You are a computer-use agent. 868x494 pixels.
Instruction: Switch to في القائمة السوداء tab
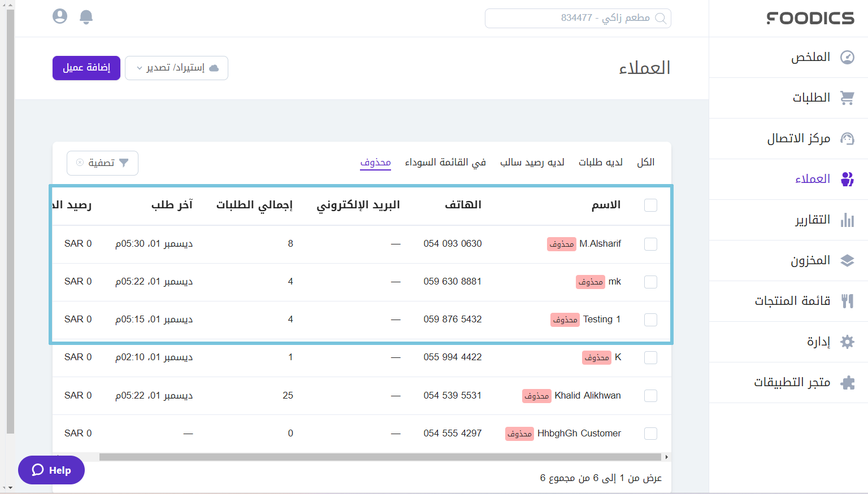pyautogui.click(x=445, y=163)
